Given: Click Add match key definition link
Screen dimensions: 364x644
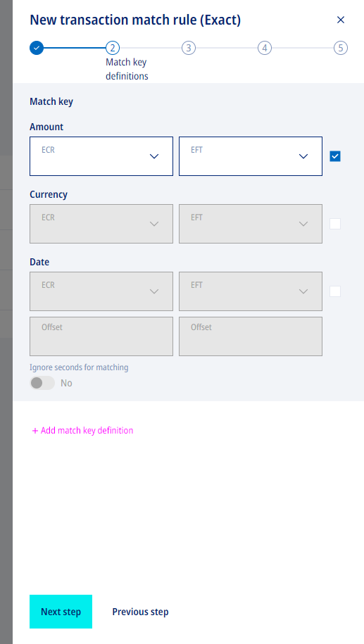Looking at the screenshot, I should 82,431.
